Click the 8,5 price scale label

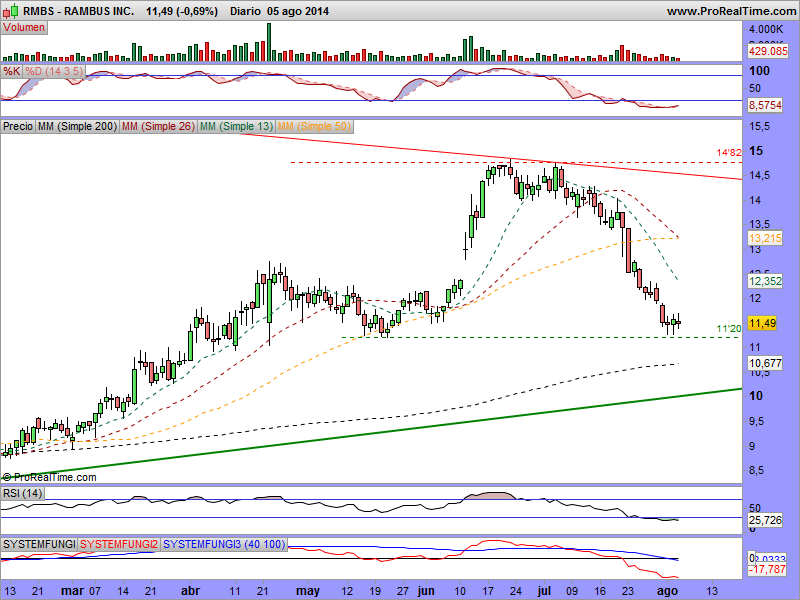tap(756, 470)
